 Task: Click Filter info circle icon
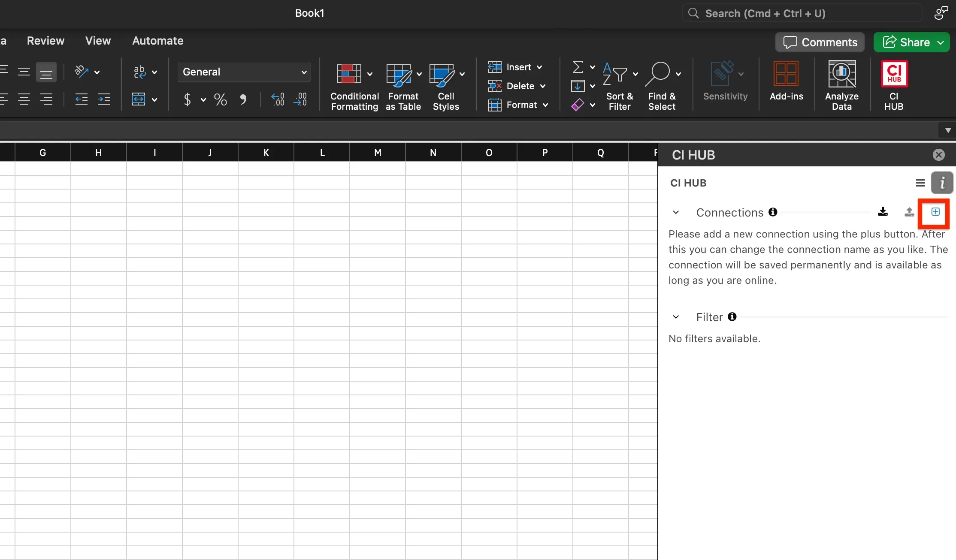732,316
